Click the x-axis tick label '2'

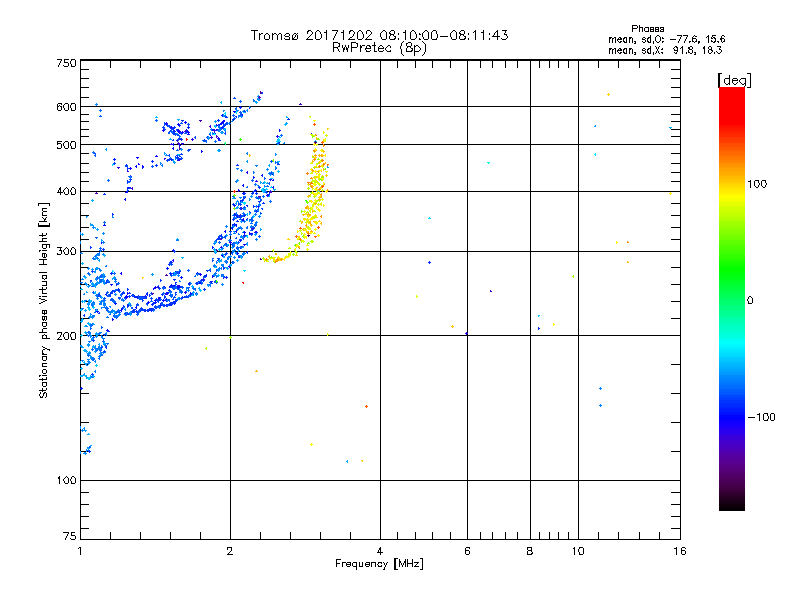tap(230, 551)
